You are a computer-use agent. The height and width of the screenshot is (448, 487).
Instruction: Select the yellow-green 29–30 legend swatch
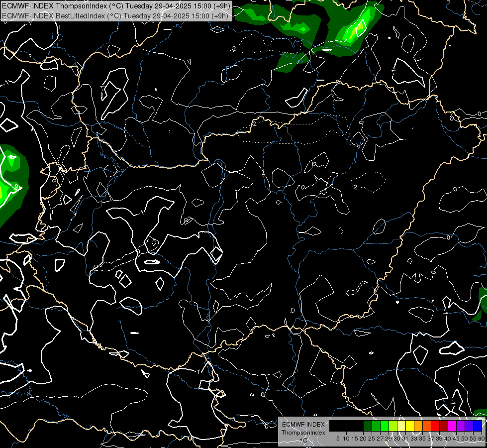[393, 426]
